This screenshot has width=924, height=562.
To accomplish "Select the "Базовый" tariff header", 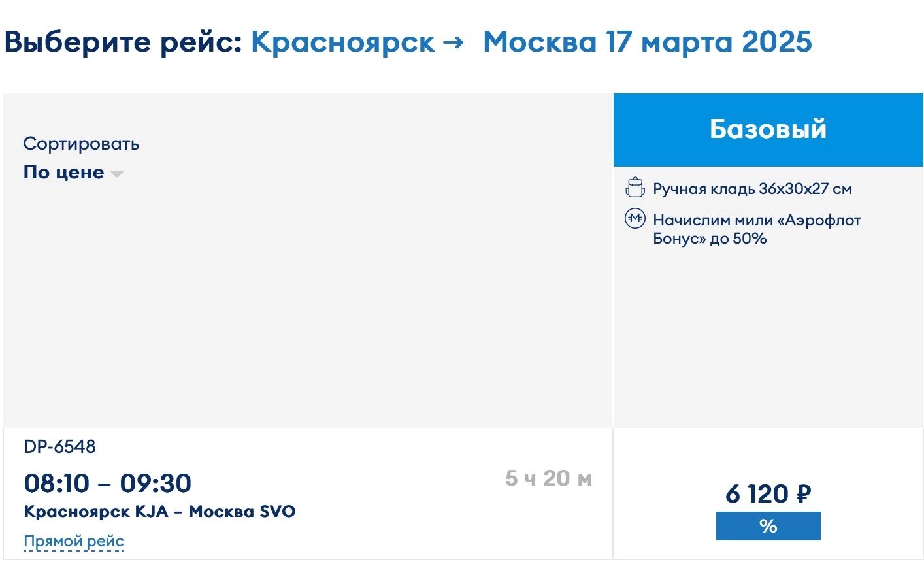I will (x=768, y=129).
